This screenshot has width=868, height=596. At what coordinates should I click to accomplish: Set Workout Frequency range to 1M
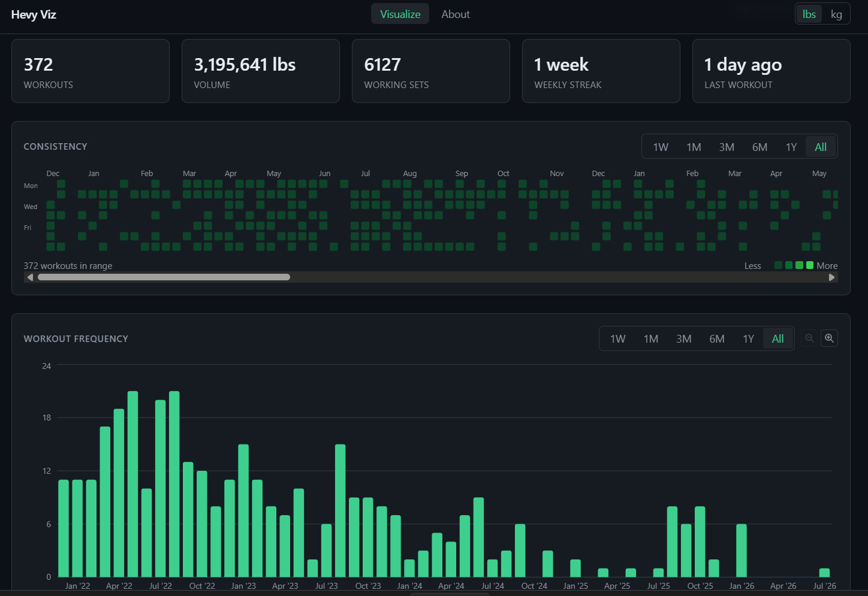(651, 339)
